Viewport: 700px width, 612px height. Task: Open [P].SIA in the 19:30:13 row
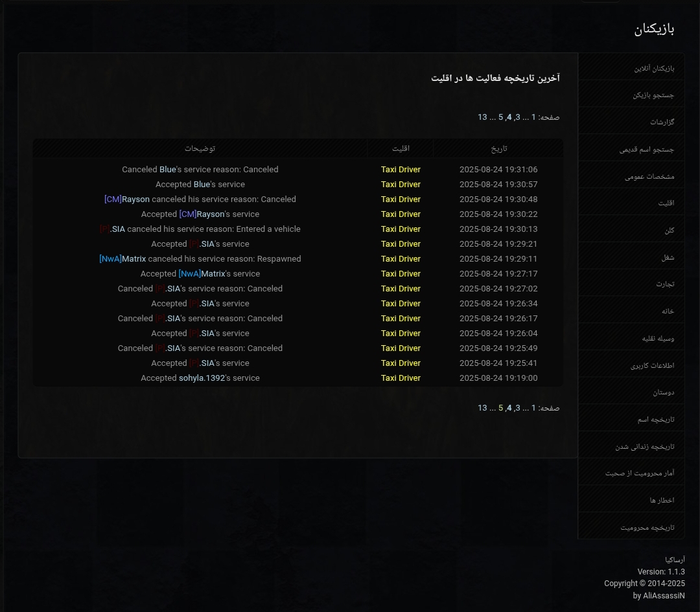112,229
